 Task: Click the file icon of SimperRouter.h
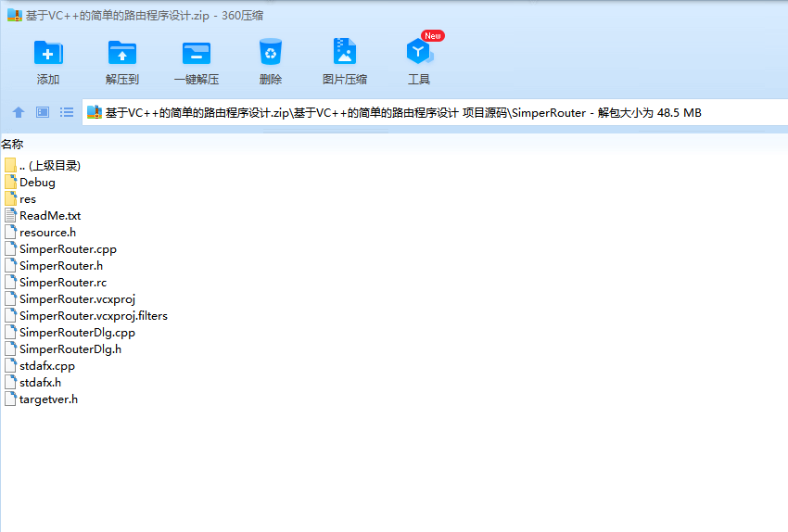point(10,265)
